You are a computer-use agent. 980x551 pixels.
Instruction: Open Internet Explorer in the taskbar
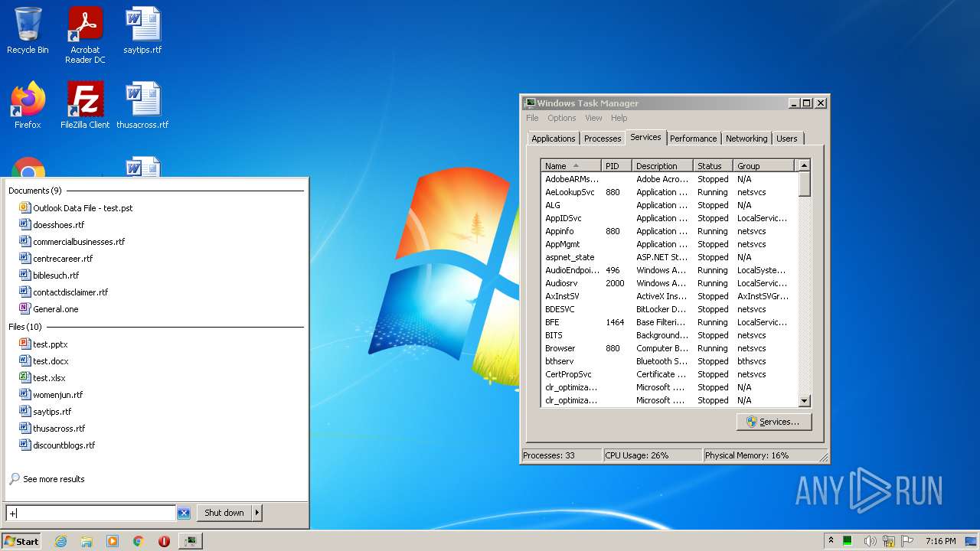60,541
